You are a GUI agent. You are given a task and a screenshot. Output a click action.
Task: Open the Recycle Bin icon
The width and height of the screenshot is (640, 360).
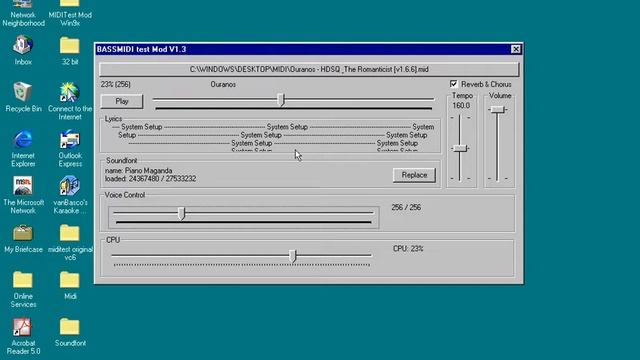[23, 97]
